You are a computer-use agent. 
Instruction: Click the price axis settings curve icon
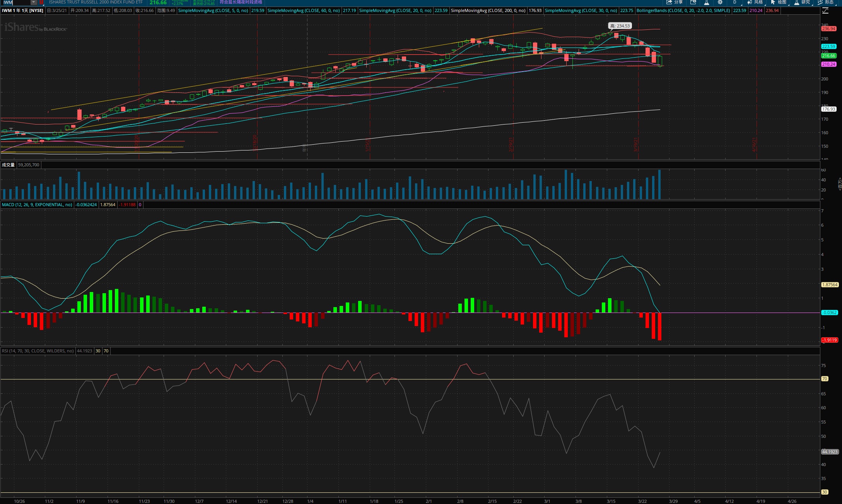click(825, 10)
